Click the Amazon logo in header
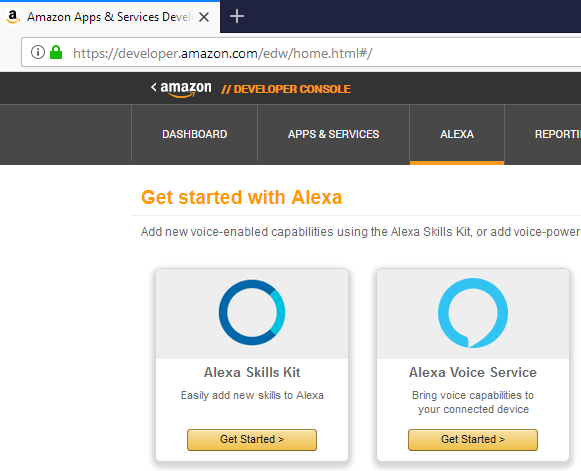 (186, 89)
